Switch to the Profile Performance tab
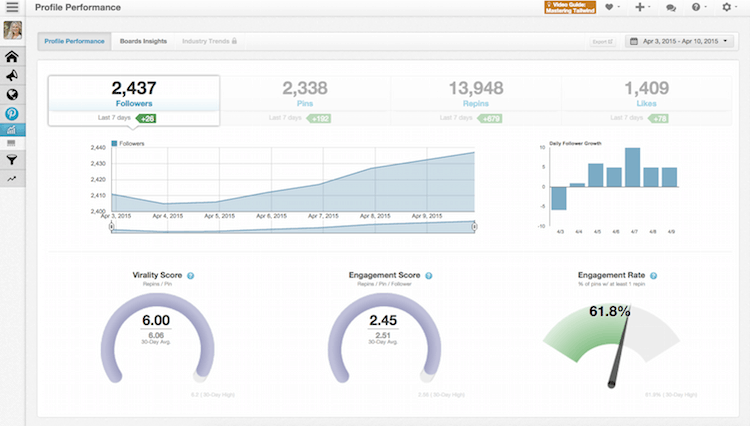This screenshot has width=750, height=426. [75, 41]
